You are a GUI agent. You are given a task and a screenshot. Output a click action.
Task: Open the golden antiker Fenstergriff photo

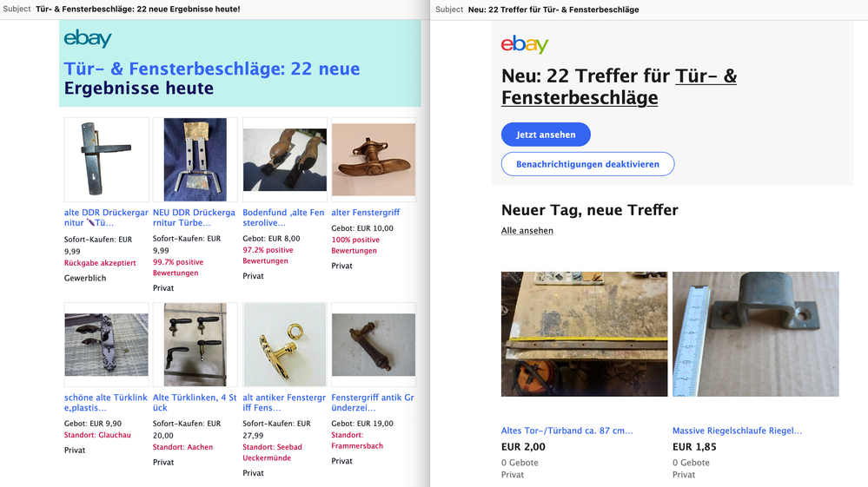pos(284,345)
